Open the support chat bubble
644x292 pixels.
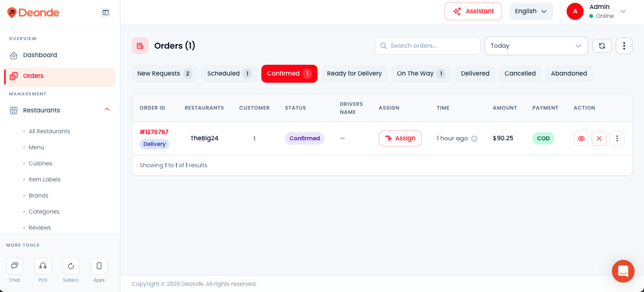coord(623,271)
